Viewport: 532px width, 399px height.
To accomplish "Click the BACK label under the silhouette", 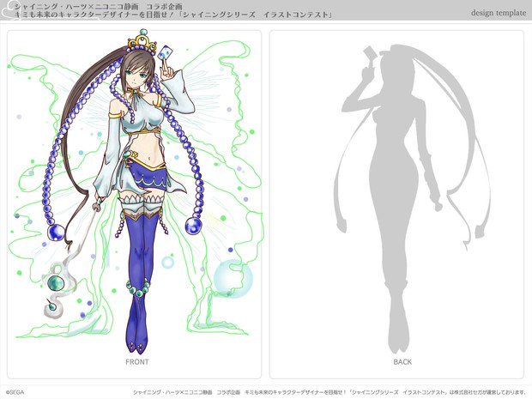I will click(x=402, y=362).
